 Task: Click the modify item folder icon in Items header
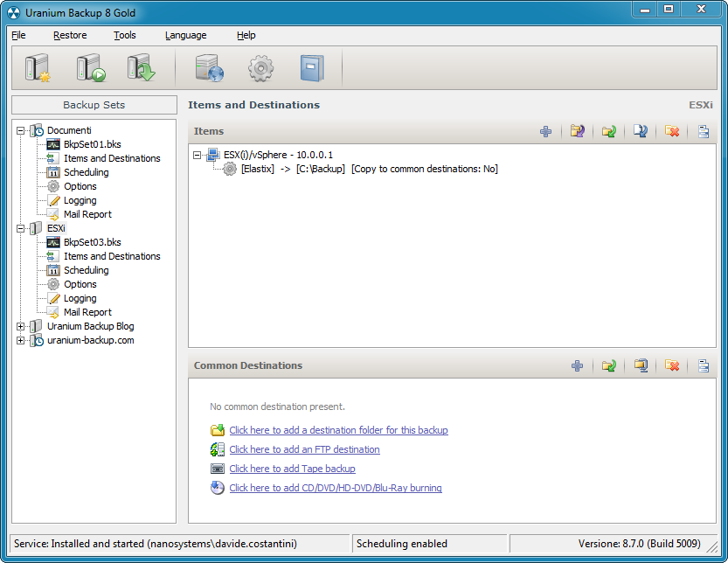tap(578, 131)
